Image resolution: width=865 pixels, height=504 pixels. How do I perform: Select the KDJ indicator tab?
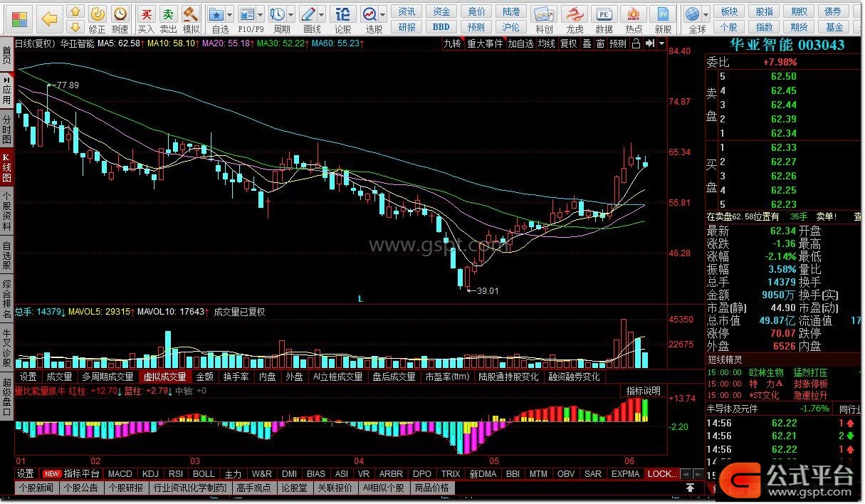click(150, 473)
